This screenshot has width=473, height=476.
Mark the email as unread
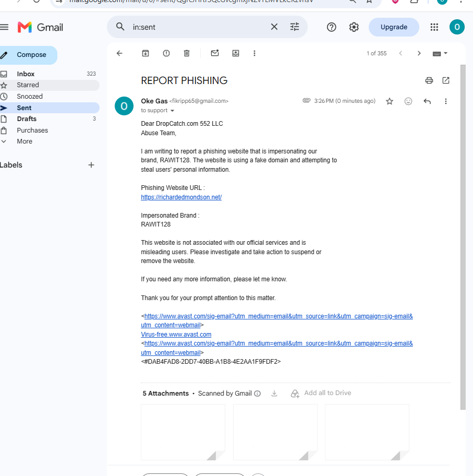(215, 53)
